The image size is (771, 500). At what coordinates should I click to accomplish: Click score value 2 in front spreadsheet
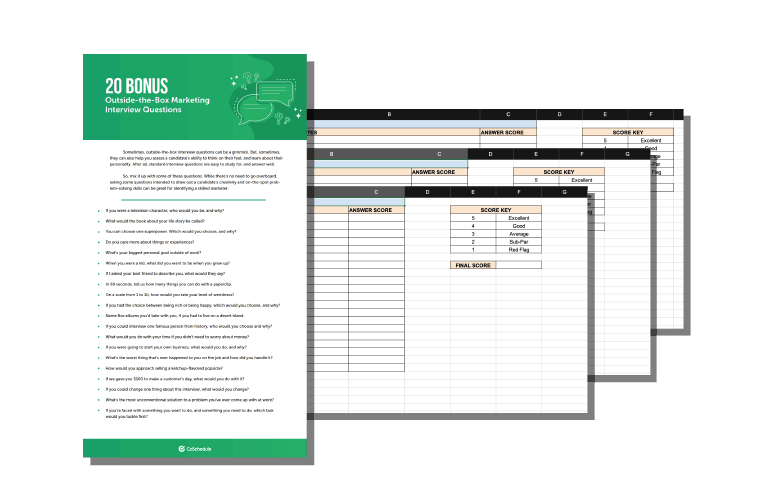pos(473,242)
